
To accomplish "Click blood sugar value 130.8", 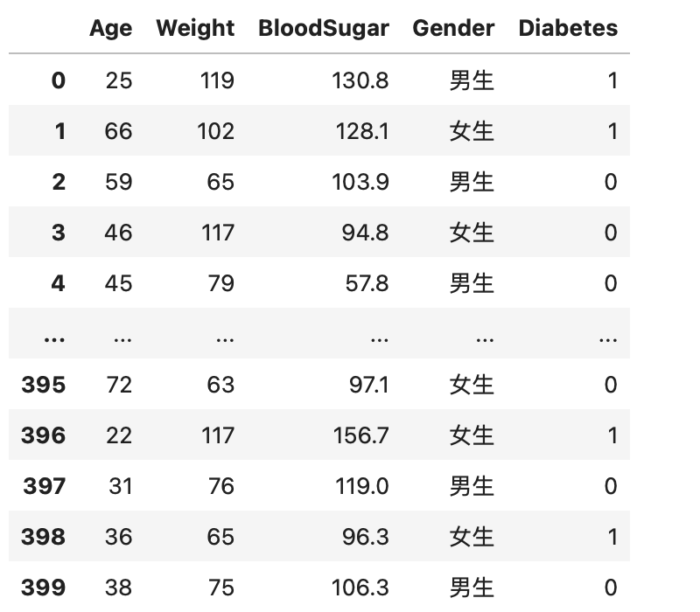I will point(360,80).
